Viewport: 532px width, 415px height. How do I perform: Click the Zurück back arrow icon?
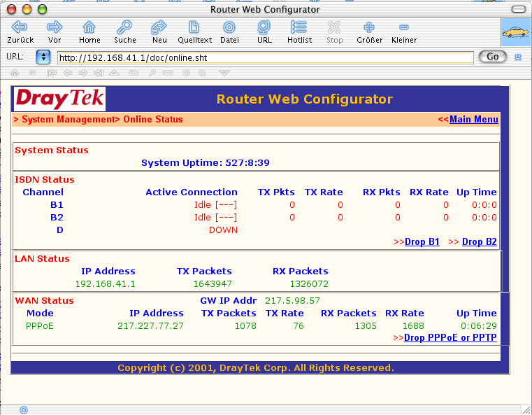click(x=20, y=27)
